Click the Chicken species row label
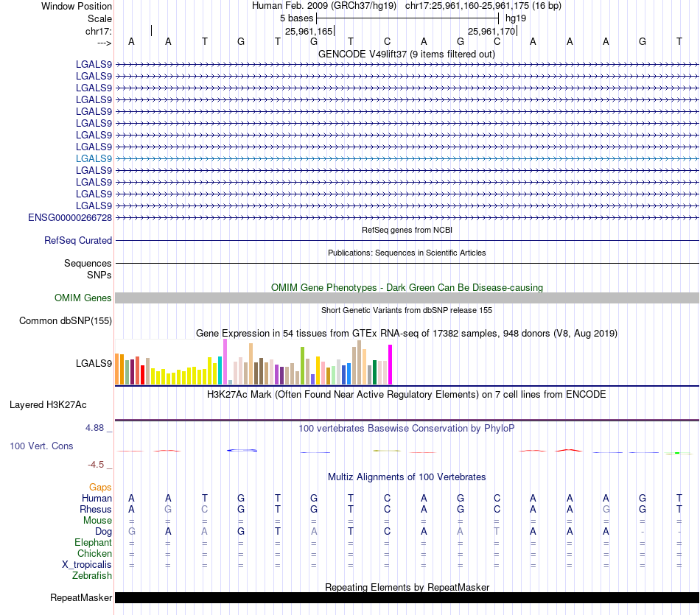The image size is (700, 615). click(x=94, y=553)
